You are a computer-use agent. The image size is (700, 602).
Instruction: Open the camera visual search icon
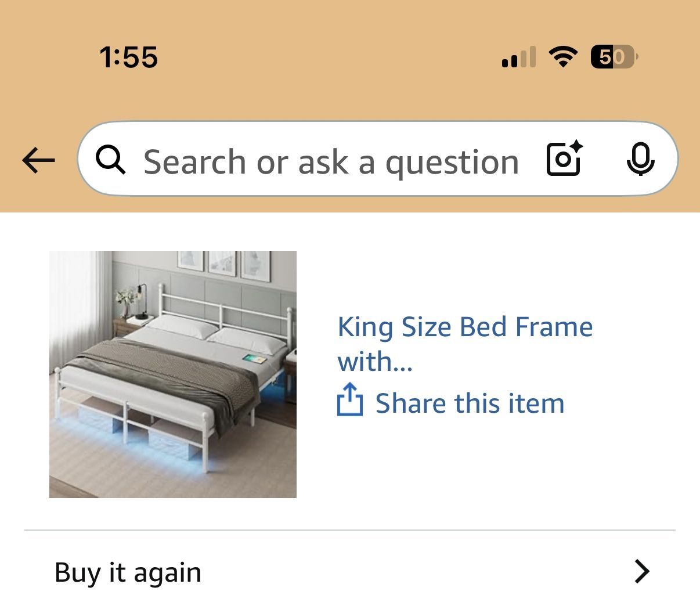coord(562,161)
